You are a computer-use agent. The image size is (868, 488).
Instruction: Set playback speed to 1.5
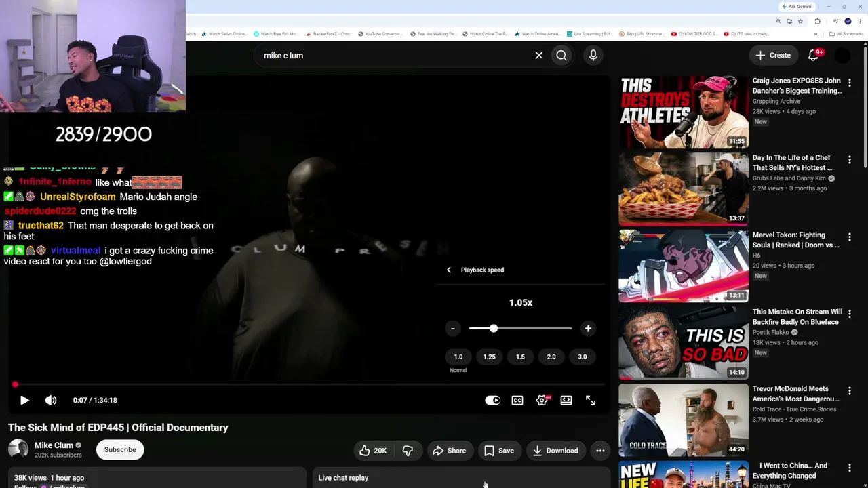pyautogui.click(x=520, y=357)
